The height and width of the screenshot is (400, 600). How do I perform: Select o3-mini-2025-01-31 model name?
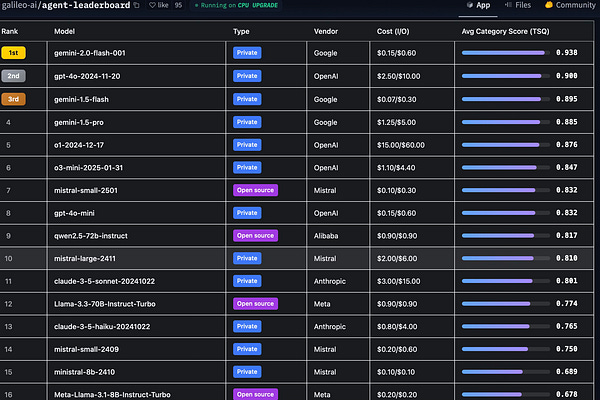[x=88, y=168]
